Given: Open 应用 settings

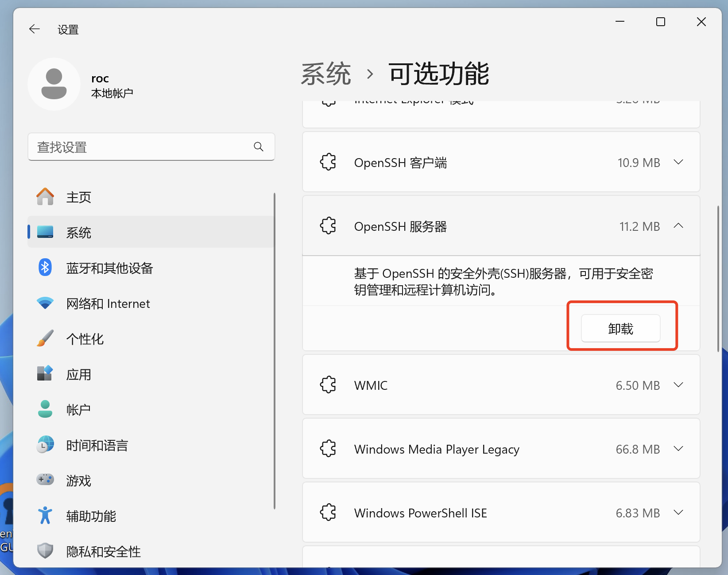Looking at the screenshot, I should click(151, 374).
